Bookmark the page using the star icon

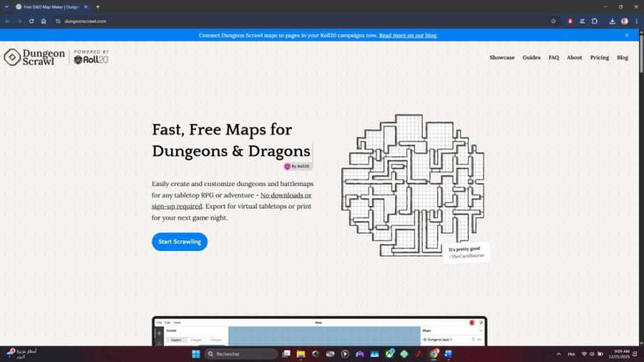pos(553,21)
